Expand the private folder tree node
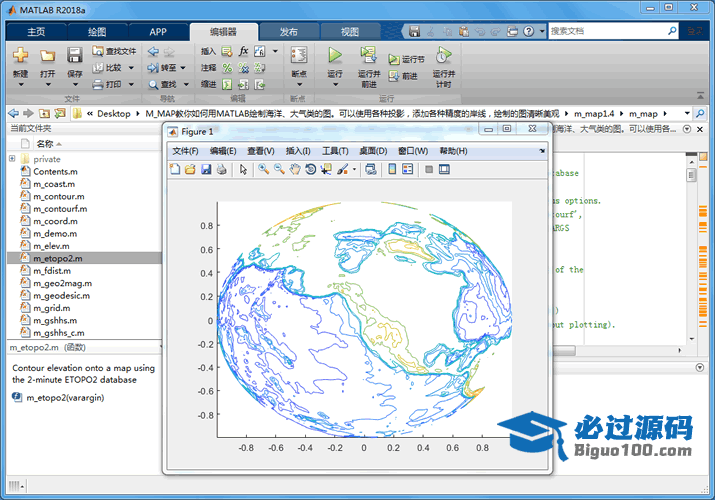The image size is (715, 500). click(12, 159)
